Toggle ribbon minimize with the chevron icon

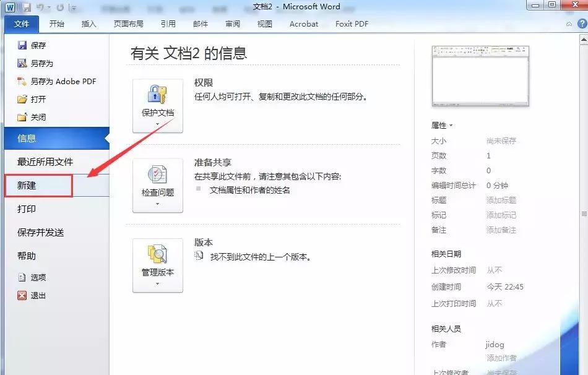click(x=569, y=24)
